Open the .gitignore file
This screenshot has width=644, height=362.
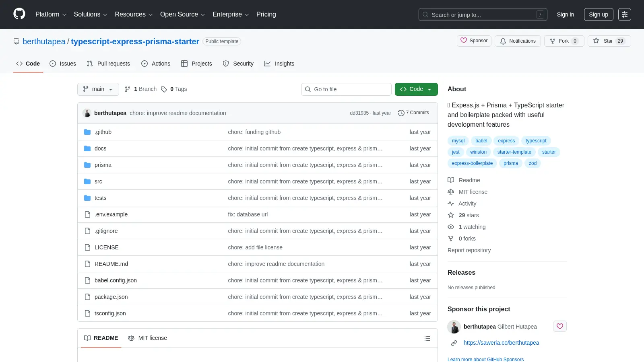tap(106, 231)
